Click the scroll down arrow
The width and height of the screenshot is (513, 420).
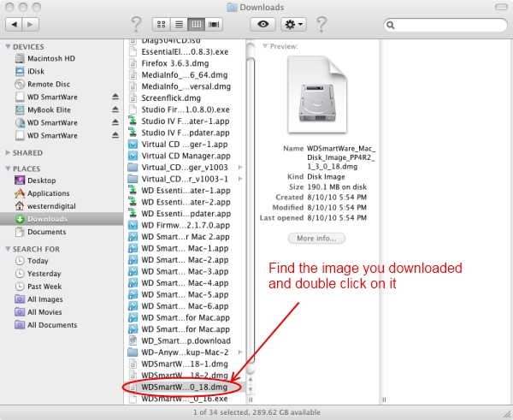pos(251,389)
